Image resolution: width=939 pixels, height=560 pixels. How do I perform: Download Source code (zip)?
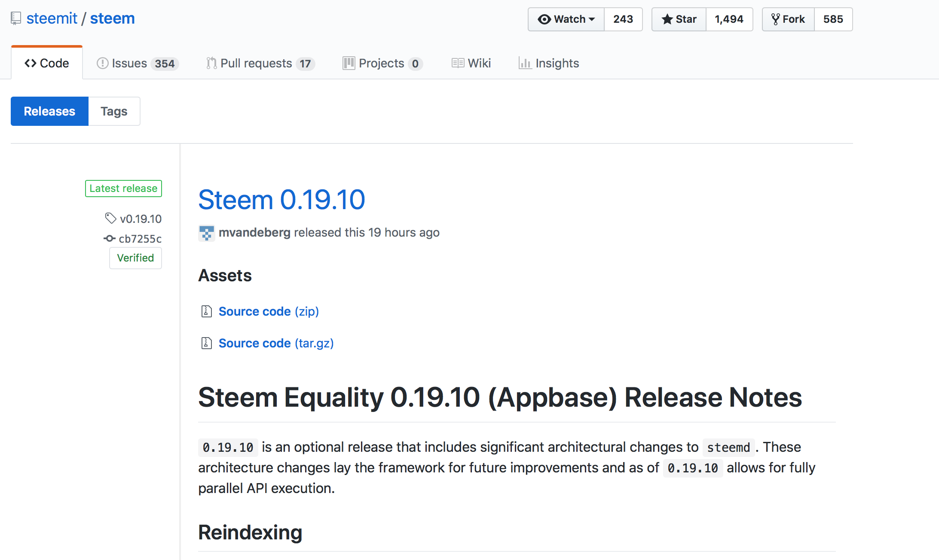(x=269, y=311)
